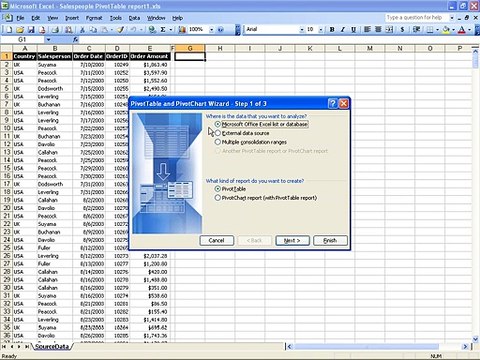Click the Fill Color paint bucket
Image resolution: width=480 pixels, height=360 pixels.
pos(446,30)
